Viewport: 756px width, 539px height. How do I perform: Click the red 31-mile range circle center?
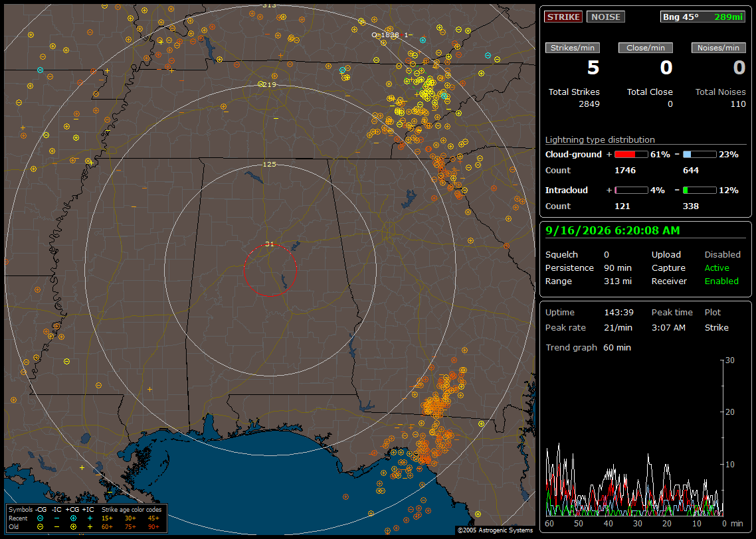coord(270,269)
